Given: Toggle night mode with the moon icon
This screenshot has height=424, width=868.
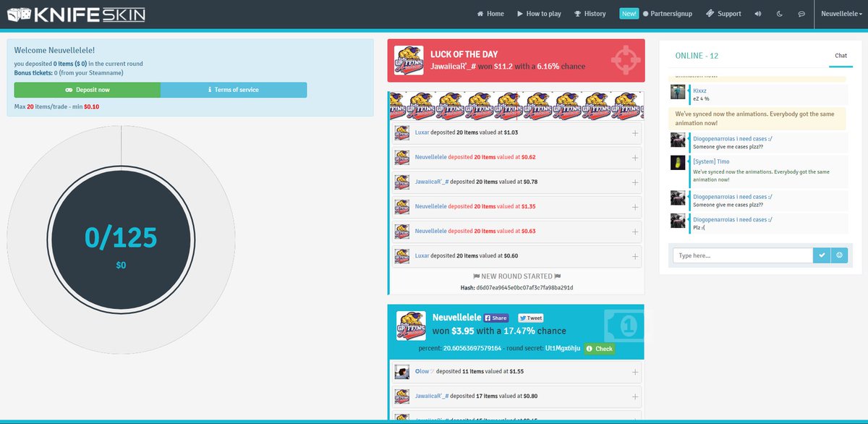Looking at the screenshot, I should pyautogui.click(x=780, y=14).
